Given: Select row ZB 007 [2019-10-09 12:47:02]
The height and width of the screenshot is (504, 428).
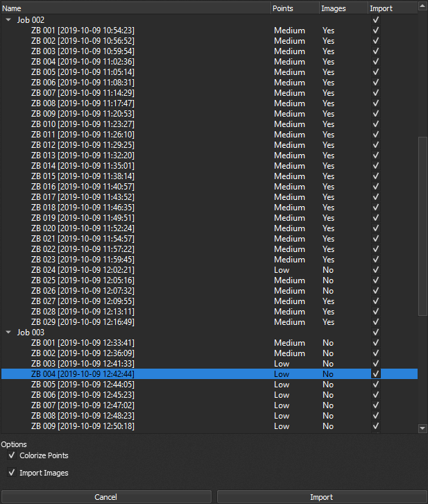Looking at the screenshot, I should (x=209, y=405).
